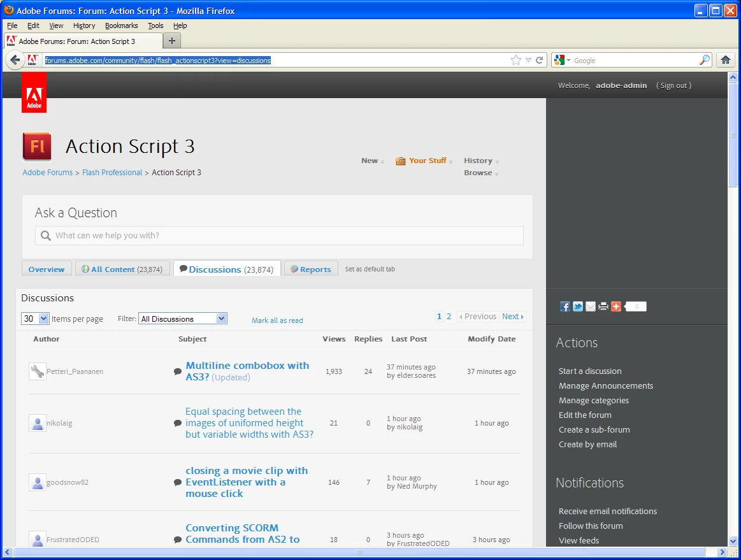Viewport: 741px width, 560px height.
Task: Share the forum on Facebook
Action: click(565, 306)
